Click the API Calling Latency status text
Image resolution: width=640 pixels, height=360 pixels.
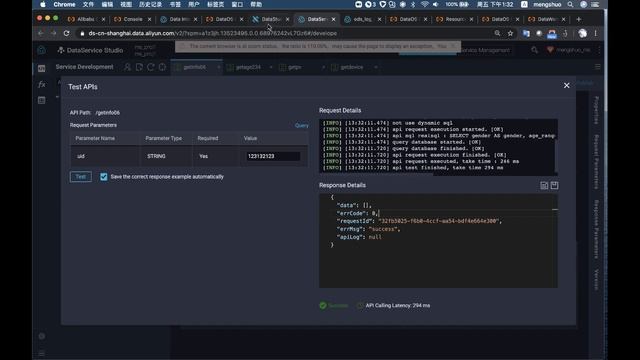(x=398, y=305)
